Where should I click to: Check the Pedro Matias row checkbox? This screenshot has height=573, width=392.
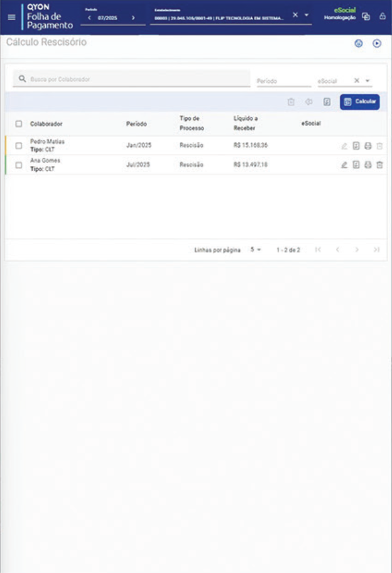(x=18, y=146)
